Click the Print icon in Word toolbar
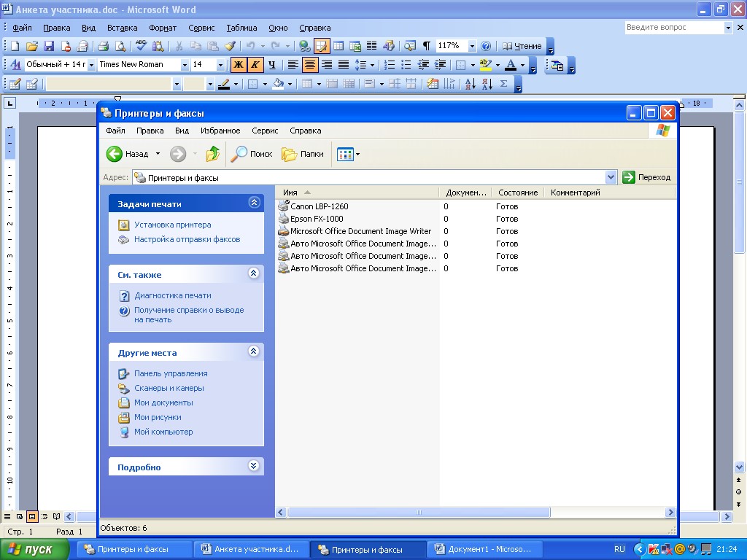 pos(103,46)
